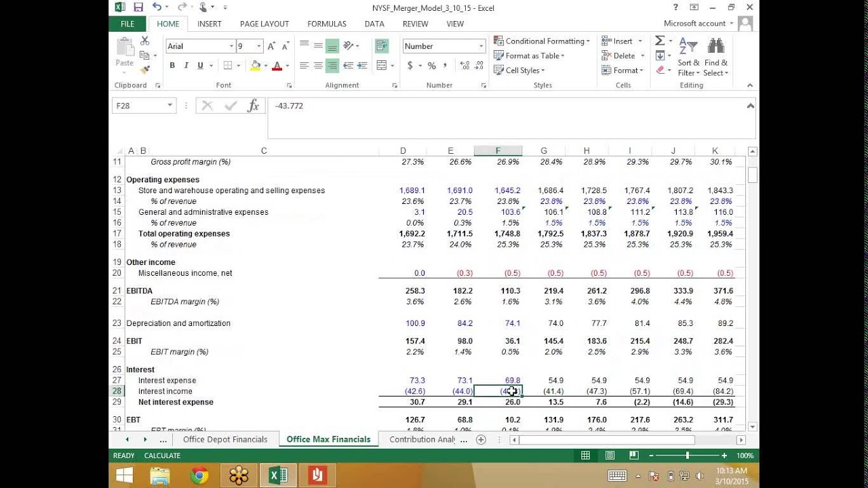Toggle underline formatting
Screen dimensions: 868x488
coord(200,66)
